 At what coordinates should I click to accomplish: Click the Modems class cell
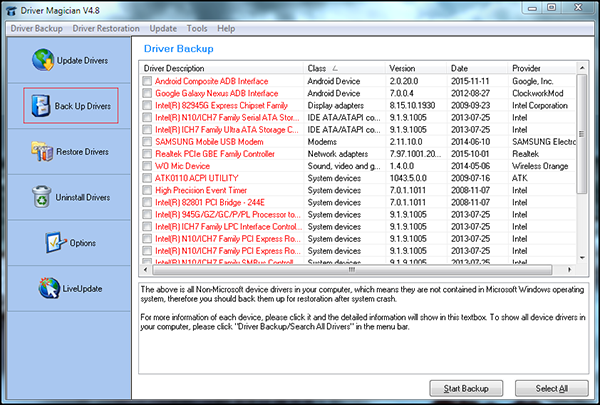coord(322,142)
